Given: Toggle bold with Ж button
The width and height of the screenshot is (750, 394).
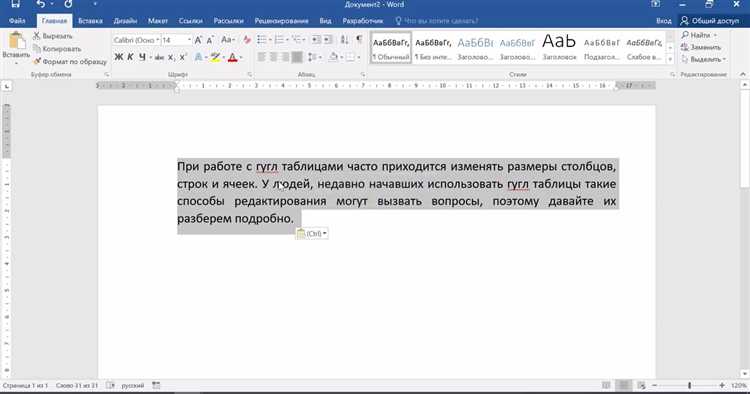Looking at the screenshot, I should click(x=119, y=57).
